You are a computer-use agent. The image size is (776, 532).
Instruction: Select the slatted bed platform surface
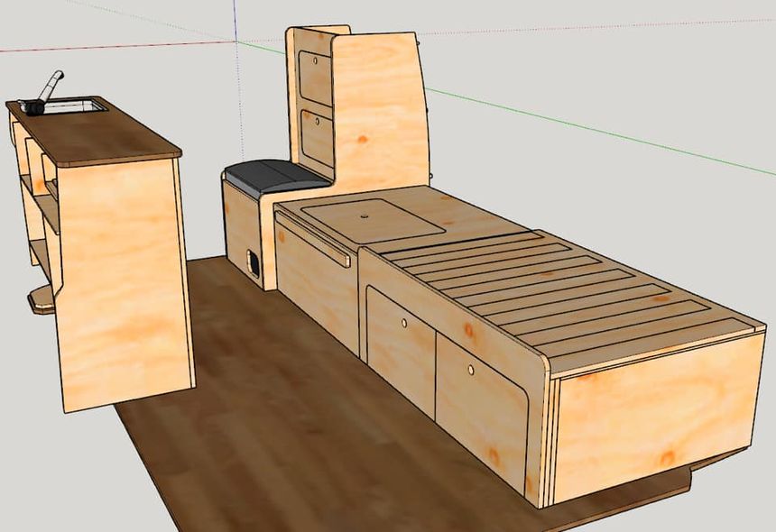(x=559, y=289)
